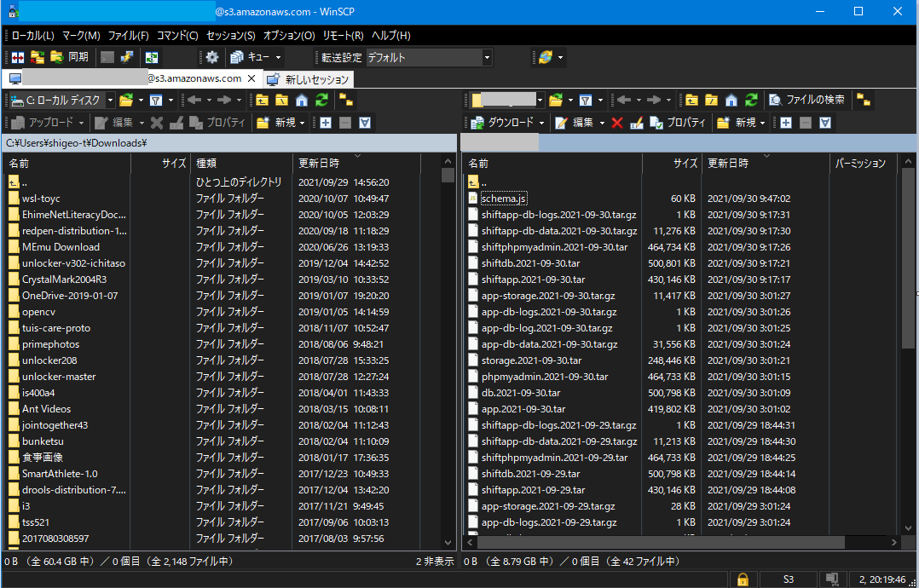Click remote panel invert selection icon
Screen dimensions: 919x588
click(826, 123)
